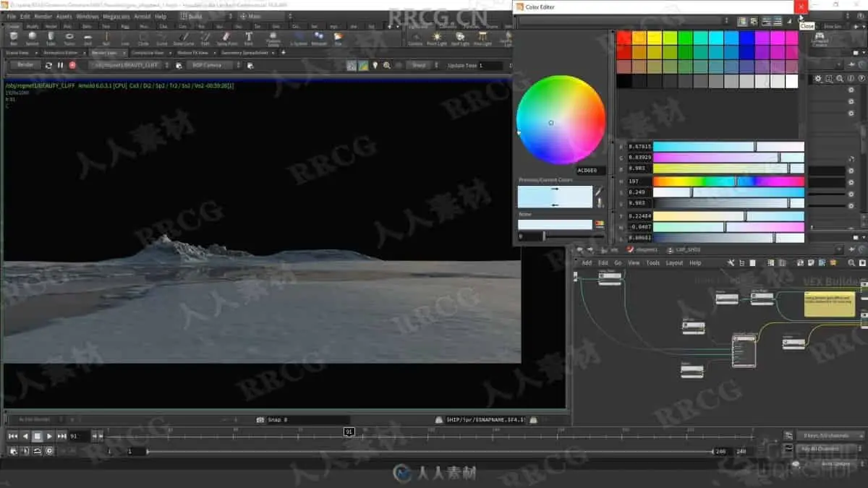868x488 pixels.
Task: Click the Render button
Action: [x=25, y=65]
